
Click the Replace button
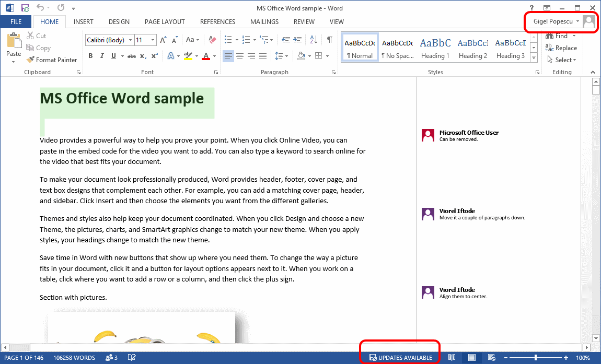(561, 48)
